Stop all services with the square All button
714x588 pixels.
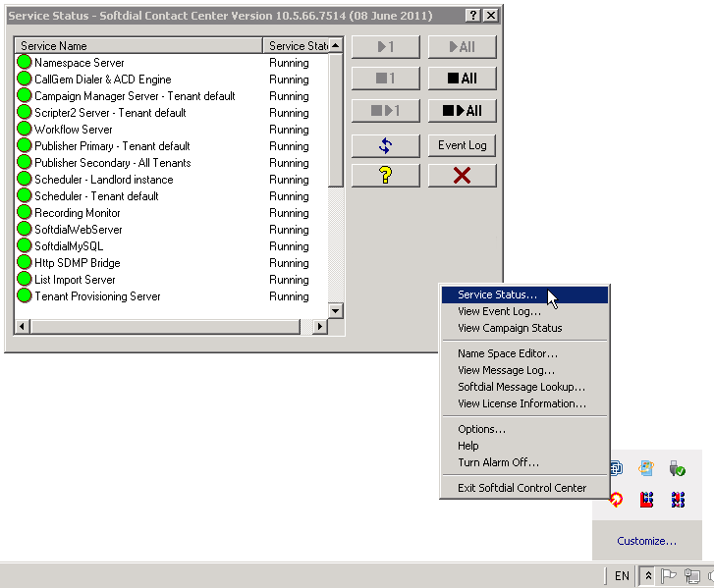pos(462,79)
